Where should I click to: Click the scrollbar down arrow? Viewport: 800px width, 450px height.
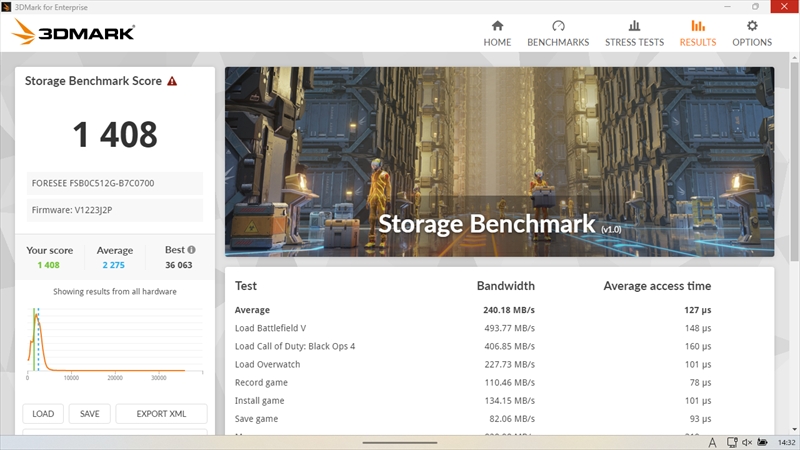tap(793, 428)
